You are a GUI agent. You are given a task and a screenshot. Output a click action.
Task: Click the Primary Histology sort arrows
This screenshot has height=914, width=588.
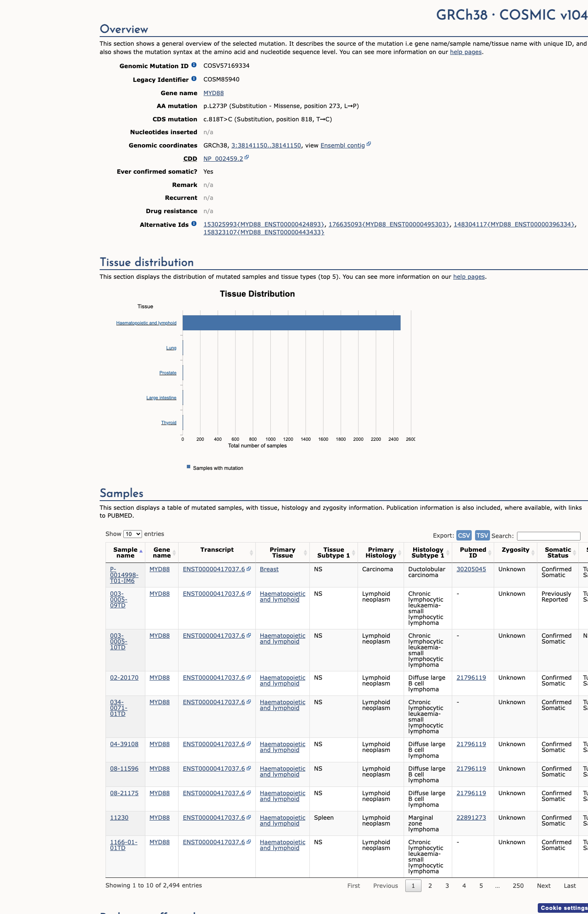pos(399,553)
